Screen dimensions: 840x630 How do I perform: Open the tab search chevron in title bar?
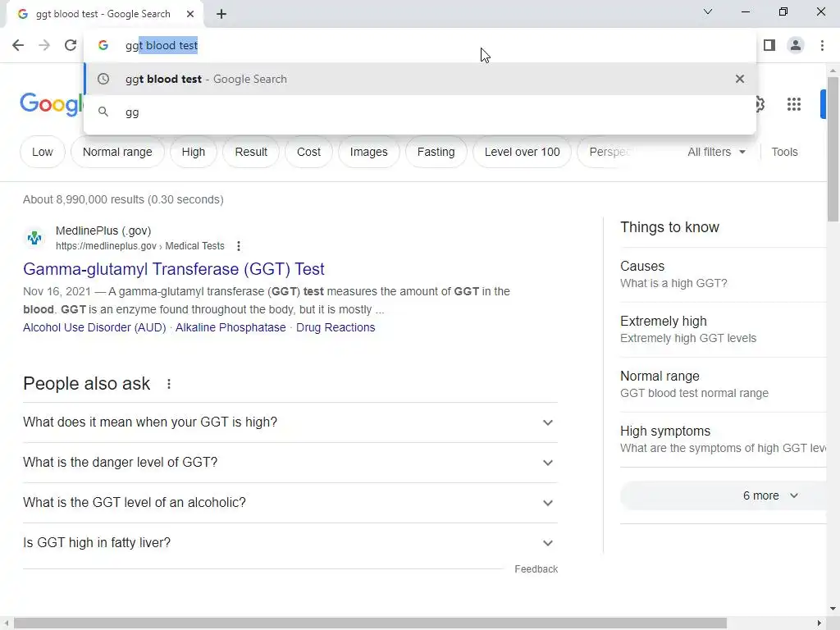[x=708, y=11]
